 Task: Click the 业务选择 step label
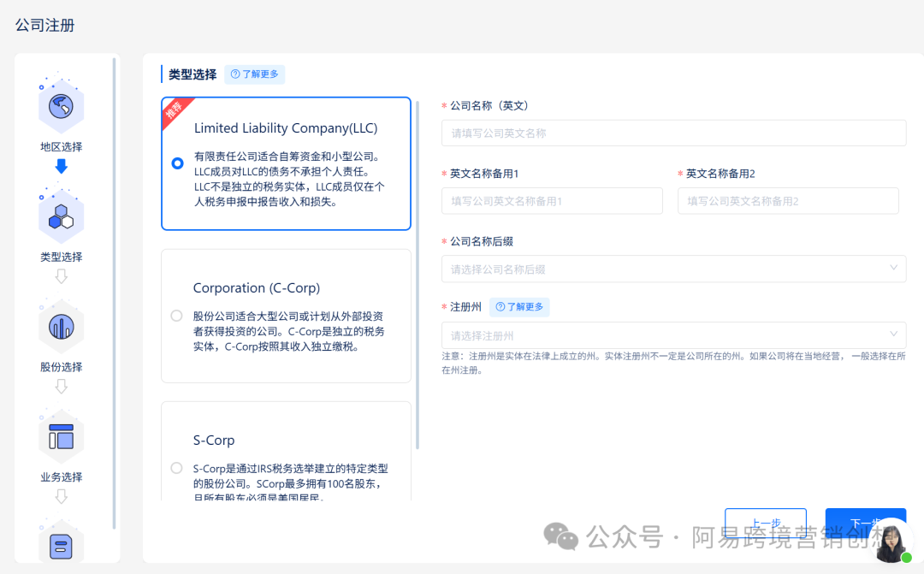(x=60, y=476)
